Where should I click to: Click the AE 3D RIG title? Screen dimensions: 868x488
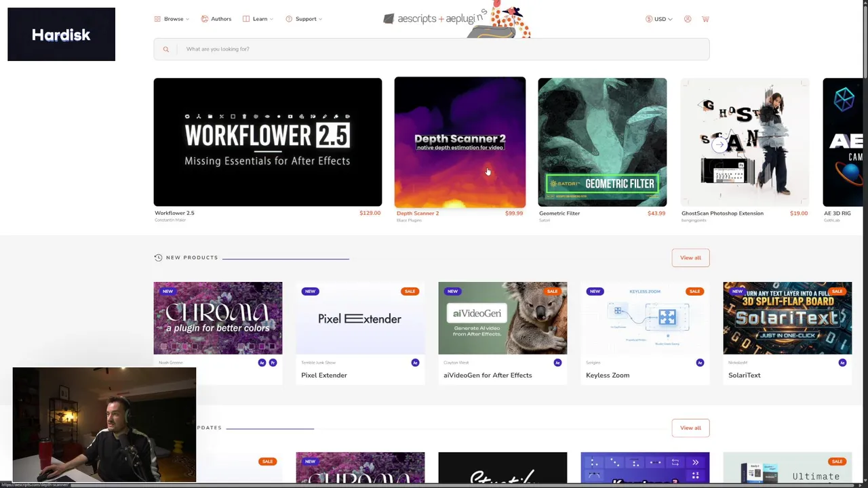837,213
